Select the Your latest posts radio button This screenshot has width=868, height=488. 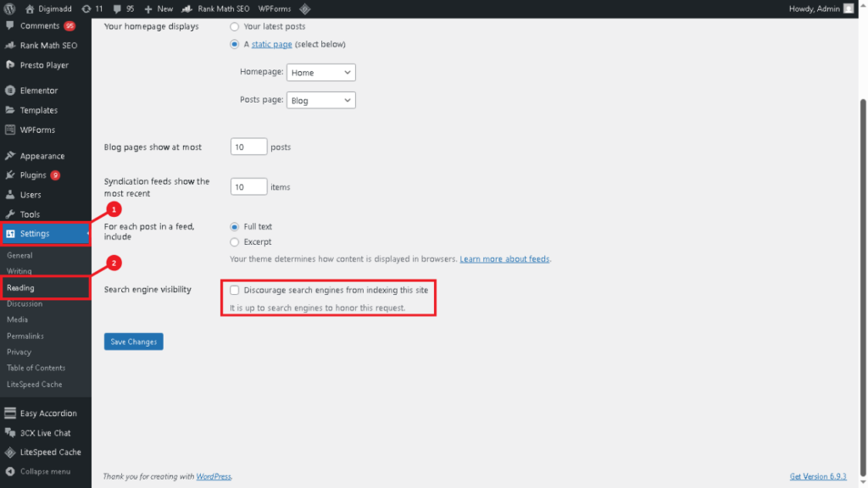pyautogui.click(x=235, y=27)
